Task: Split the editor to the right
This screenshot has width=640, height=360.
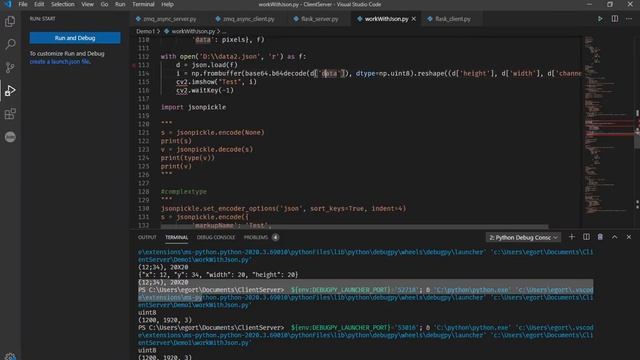Action: coord(614,19)
